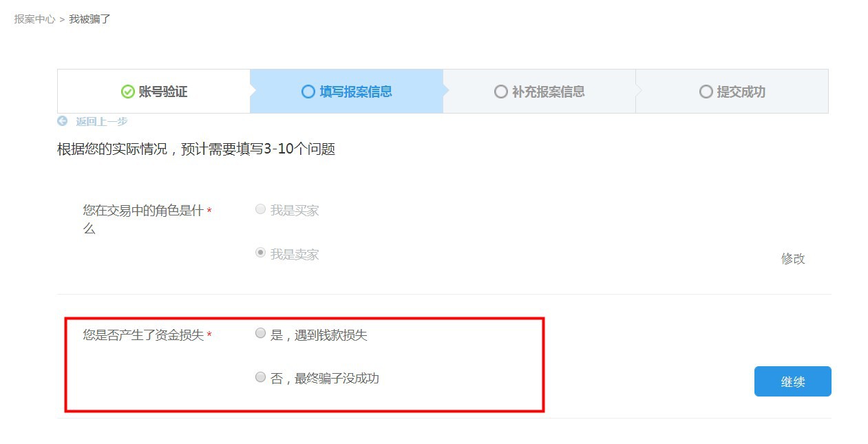Click the blue 继续 button
868x444 pixels.
click(792, 381)
